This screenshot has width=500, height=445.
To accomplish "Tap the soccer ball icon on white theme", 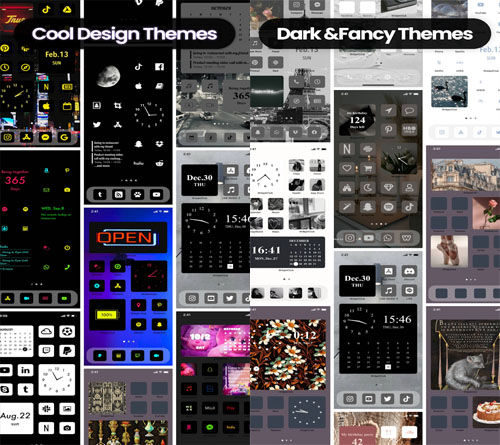I will coord(67,331).
